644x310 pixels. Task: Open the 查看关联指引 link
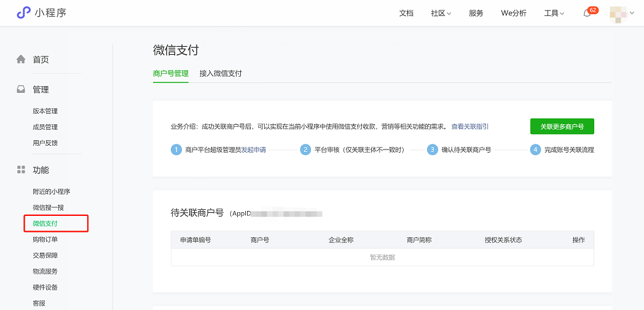[x=470, y=127]
